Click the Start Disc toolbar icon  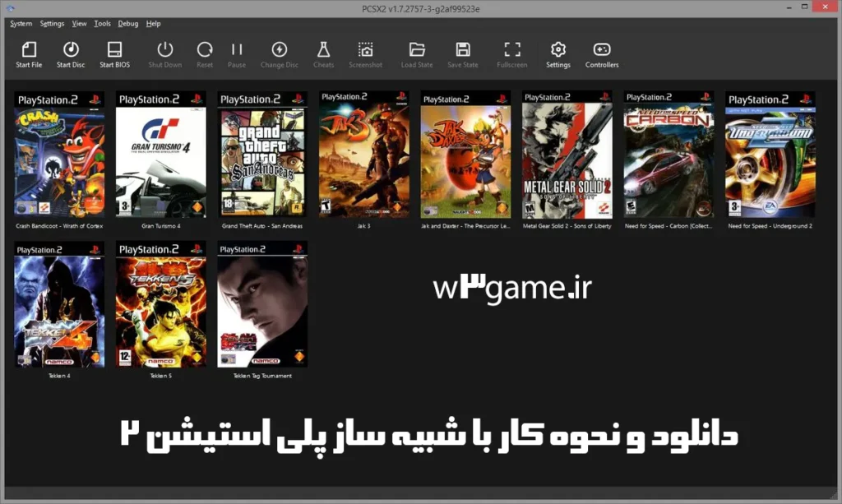click(71, 50)
